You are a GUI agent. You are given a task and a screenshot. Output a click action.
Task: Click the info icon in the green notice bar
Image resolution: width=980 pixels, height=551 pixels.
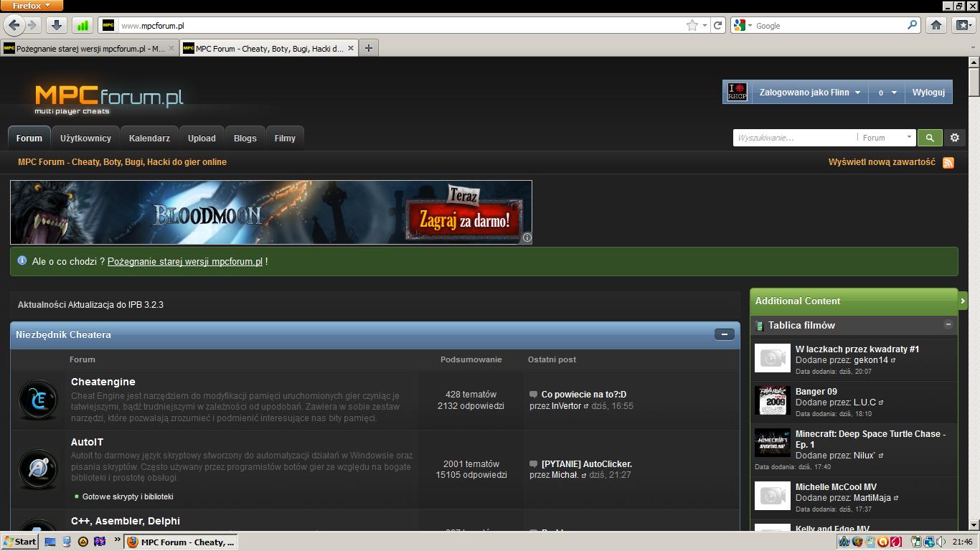pyautogui.click(x=22, y=261)
